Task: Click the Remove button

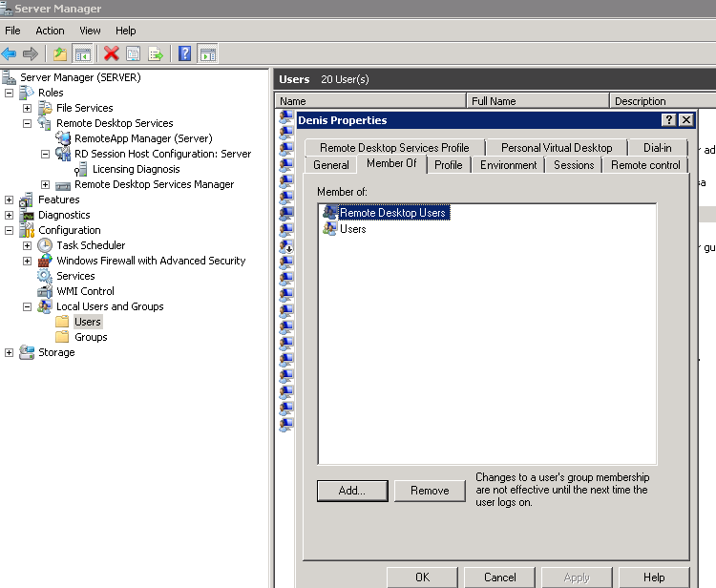Action: point(430,491)
